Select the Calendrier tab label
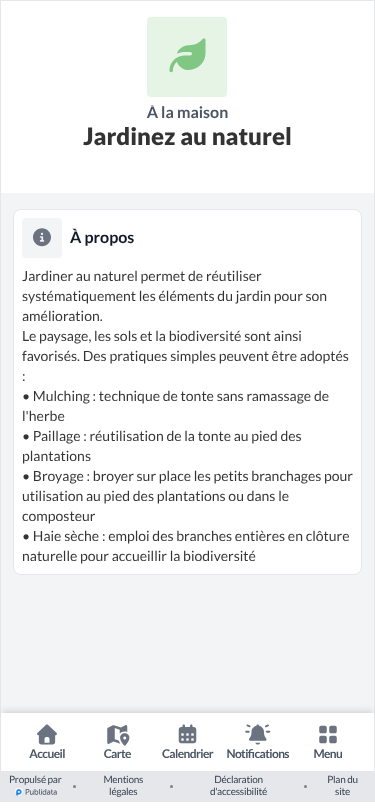The height and width of the screenshot is (812, 375). (x=188, y=754)
